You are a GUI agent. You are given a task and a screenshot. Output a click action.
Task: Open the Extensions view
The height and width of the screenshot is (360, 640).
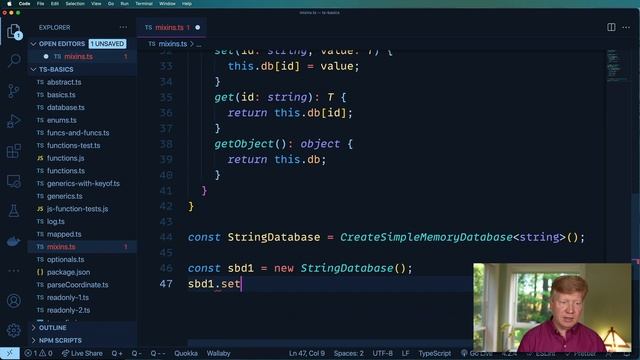click(14, 151)
